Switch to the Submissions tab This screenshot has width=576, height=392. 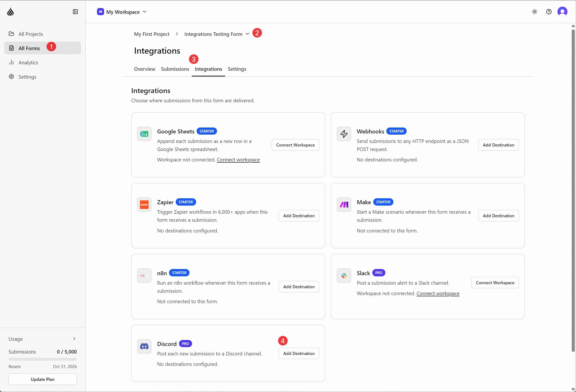pos(175,69)
